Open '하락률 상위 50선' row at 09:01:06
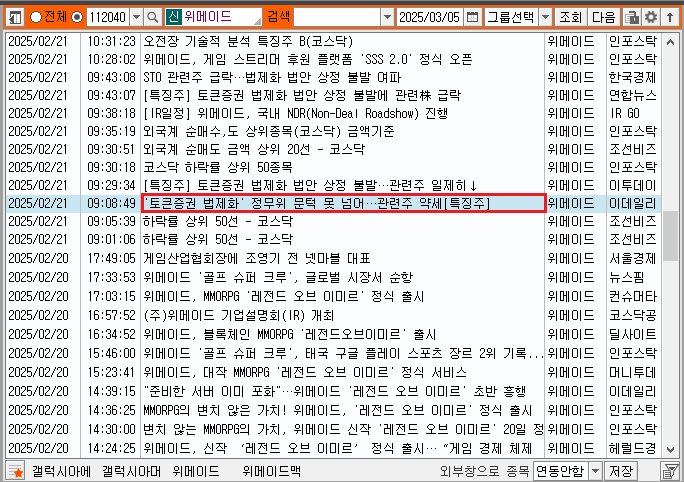This screenshot has width=684, height=482. 218,239
